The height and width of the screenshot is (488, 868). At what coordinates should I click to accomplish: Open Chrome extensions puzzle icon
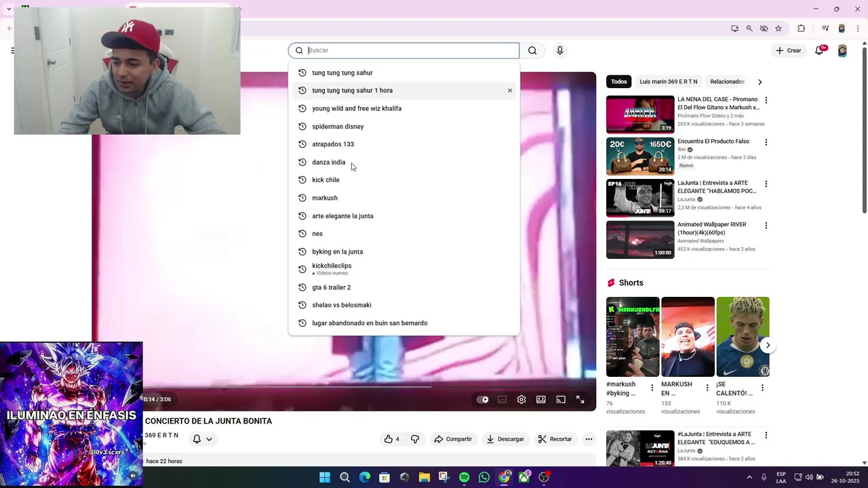pyautogui.click(x=801, y=28)
